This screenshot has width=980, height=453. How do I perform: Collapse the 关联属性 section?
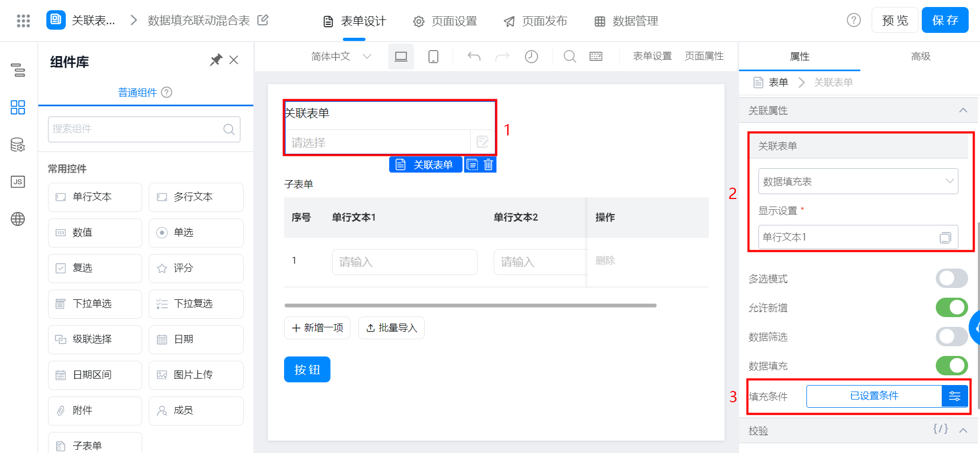963,111
